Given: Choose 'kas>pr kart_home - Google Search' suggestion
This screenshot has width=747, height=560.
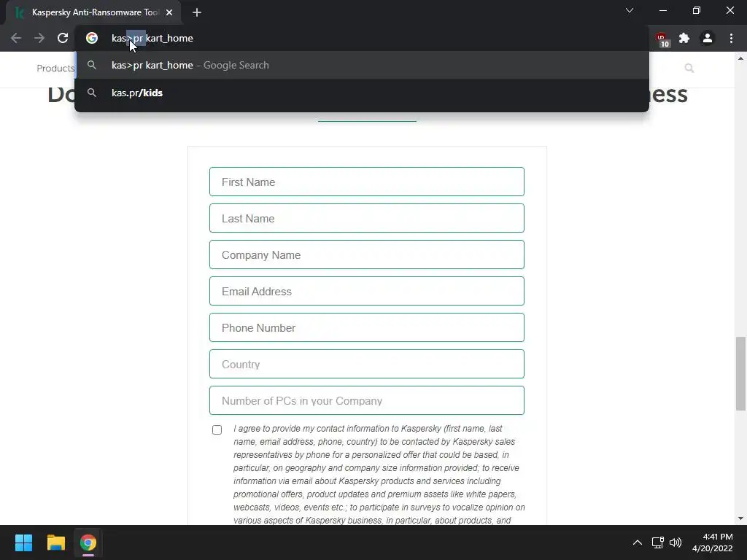Looking at the screenshot, I should (x=362, y=65).
